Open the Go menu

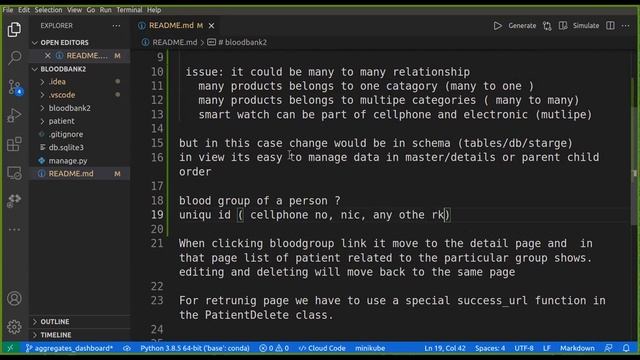91,10
